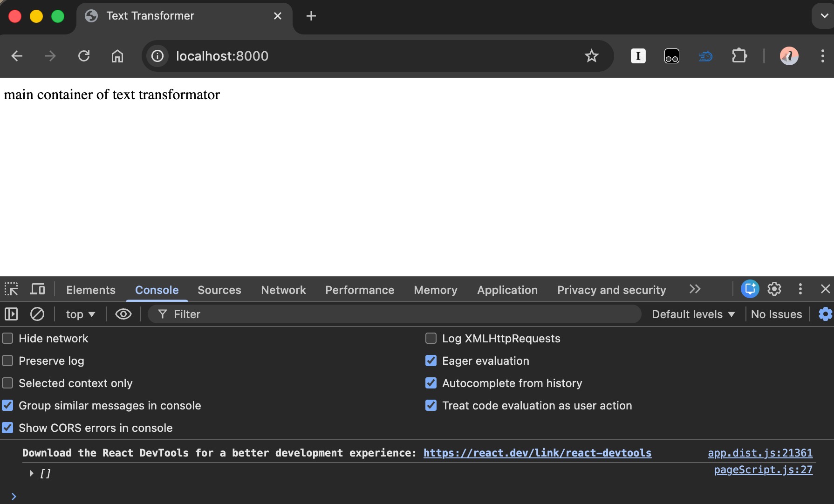The height and width of the screenshot is (504, 834).
Task: Enable the Preserve log checkbox
Action: tap(8, 361)
